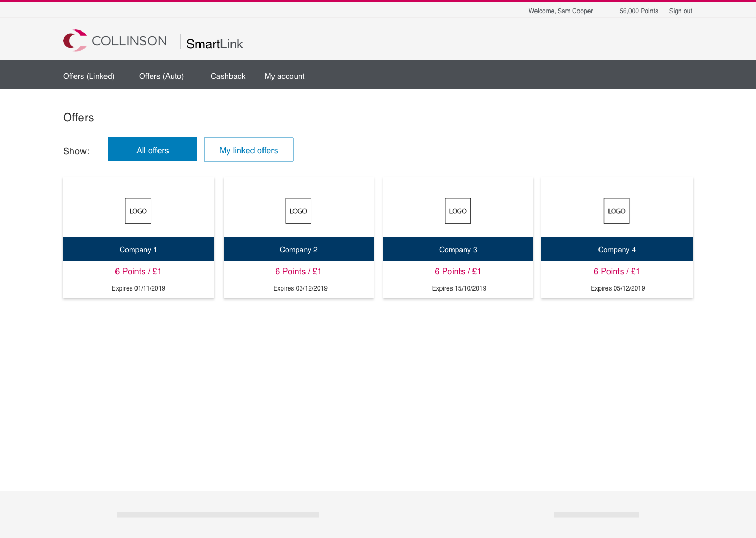
Task: Click the Company 2 logo placeholder
Action: 298,211
